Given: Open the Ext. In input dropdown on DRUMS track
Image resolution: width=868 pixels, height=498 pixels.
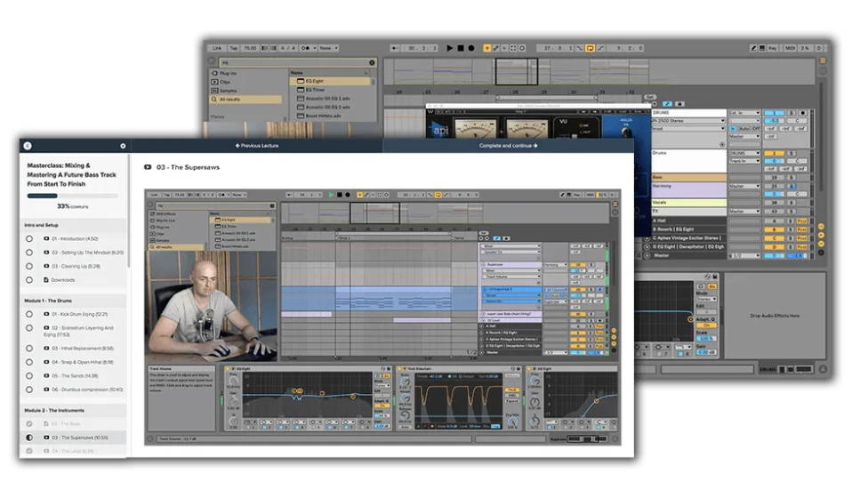Looking at the screenshot, I should point(744,113).
